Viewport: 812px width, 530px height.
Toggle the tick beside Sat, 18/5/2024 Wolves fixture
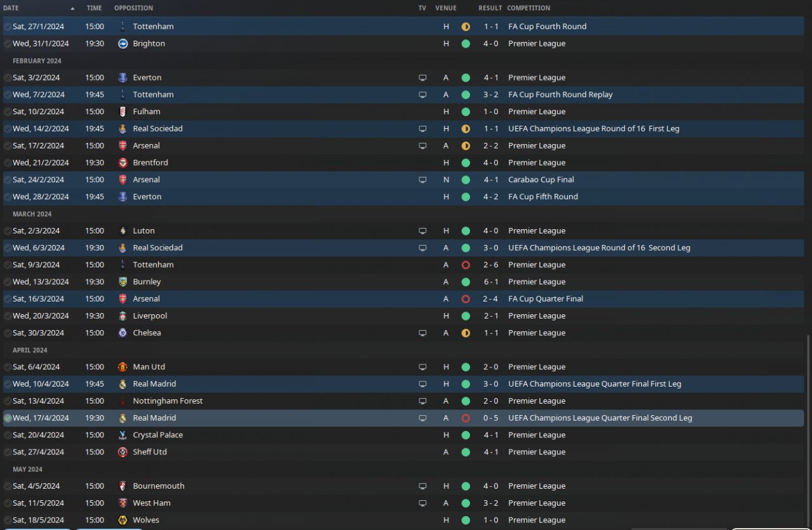(x=8, y=520)
